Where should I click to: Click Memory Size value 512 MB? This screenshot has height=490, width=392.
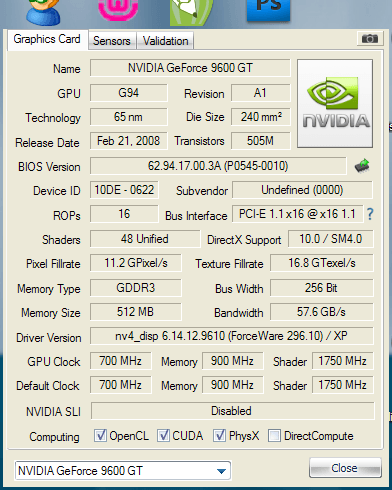click(x=136, y=312)
